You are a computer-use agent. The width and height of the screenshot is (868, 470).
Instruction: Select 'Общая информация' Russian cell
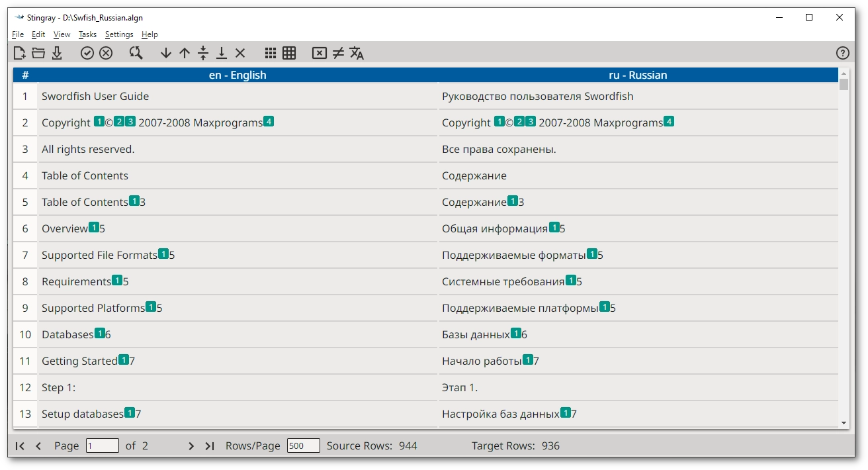[638, 228]
